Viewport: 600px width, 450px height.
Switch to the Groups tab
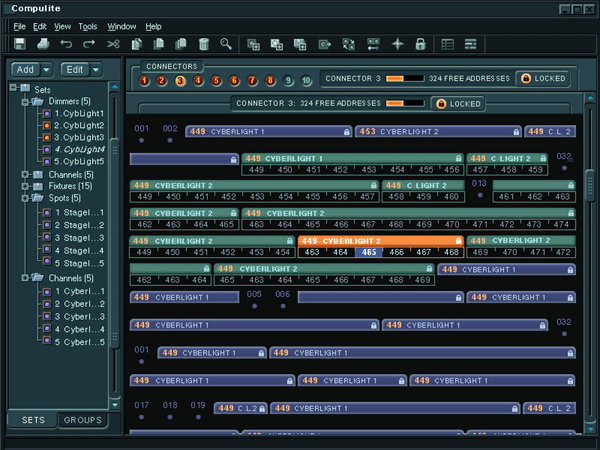[83, 420]
